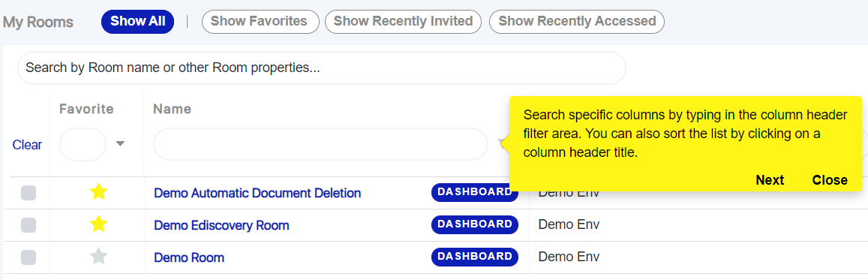Viewport: 868px width, 280px height.
Task: Clear all column filters
Action: [27, 145]
